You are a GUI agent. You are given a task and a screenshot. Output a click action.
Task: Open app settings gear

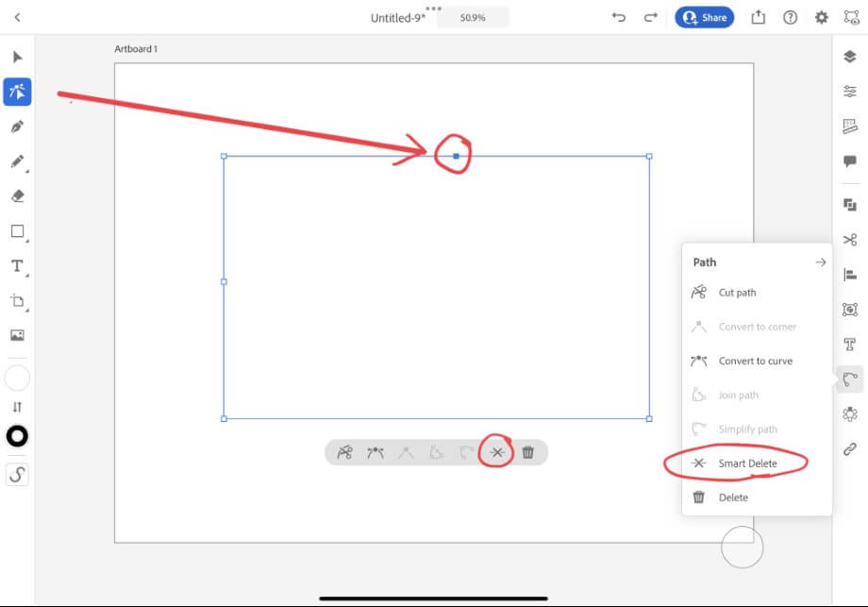[822, 18]
